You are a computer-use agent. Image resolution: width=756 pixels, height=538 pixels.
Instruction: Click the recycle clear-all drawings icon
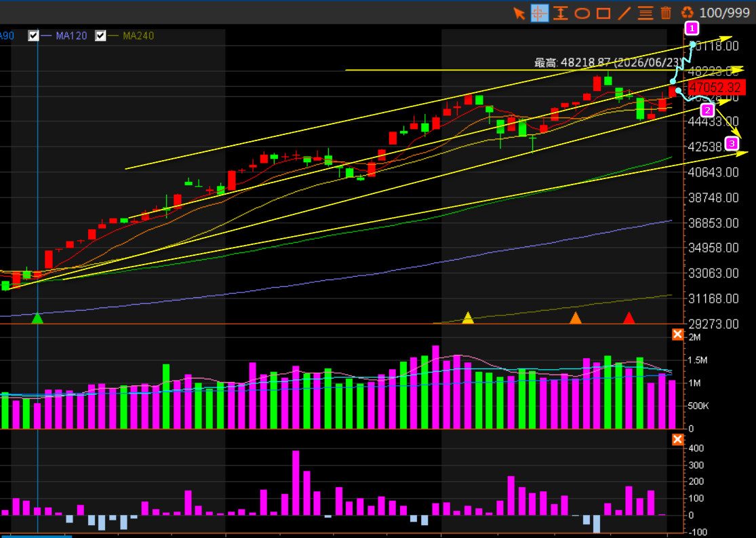tap(687, 13)
